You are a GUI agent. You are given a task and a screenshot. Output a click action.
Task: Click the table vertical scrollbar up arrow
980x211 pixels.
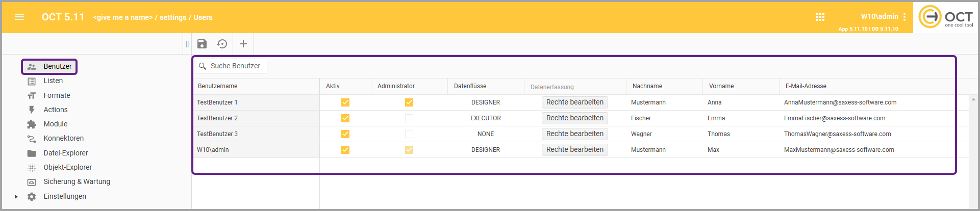click(973, 99)
